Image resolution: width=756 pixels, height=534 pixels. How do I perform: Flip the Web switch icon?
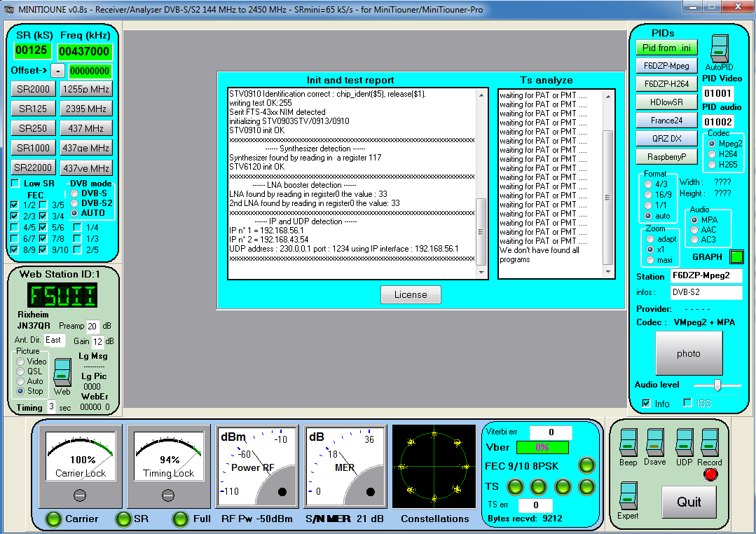tap(62, 371)
